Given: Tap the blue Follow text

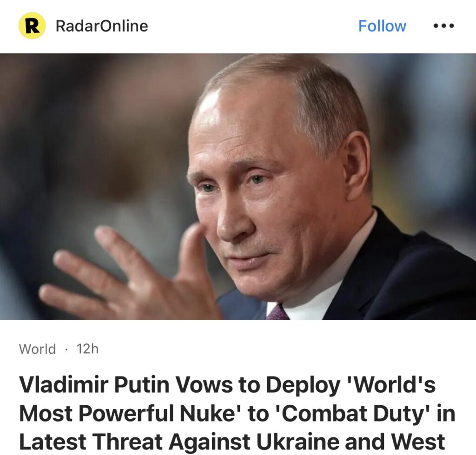Looking at the screenshot, I should (x=382, y=26).
